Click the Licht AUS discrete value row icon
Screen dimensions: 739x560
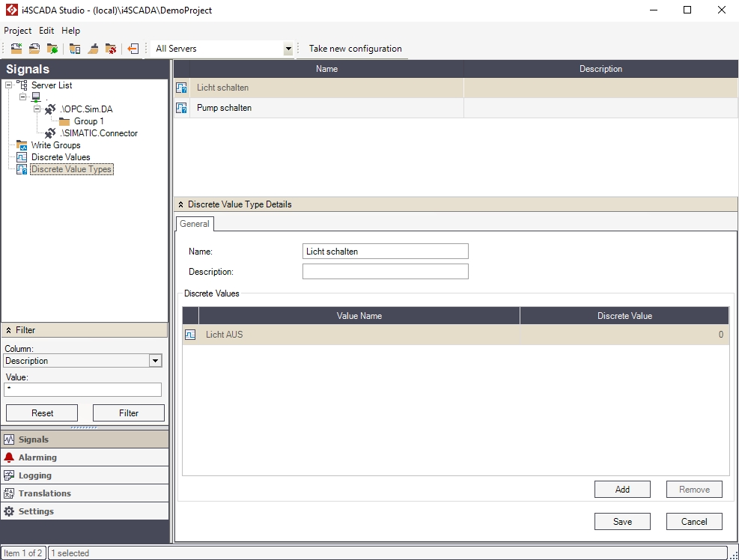click(x=190, y=335)
